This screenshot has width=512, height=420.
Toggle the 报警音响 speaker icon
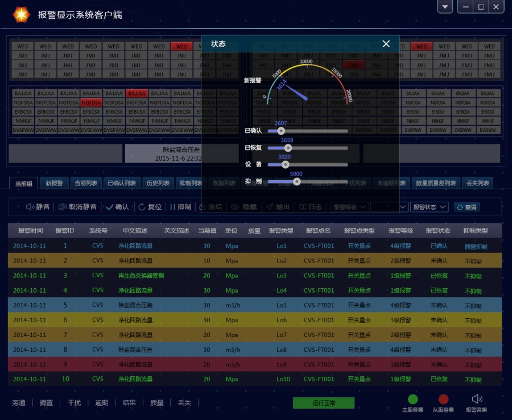(477, 399)
